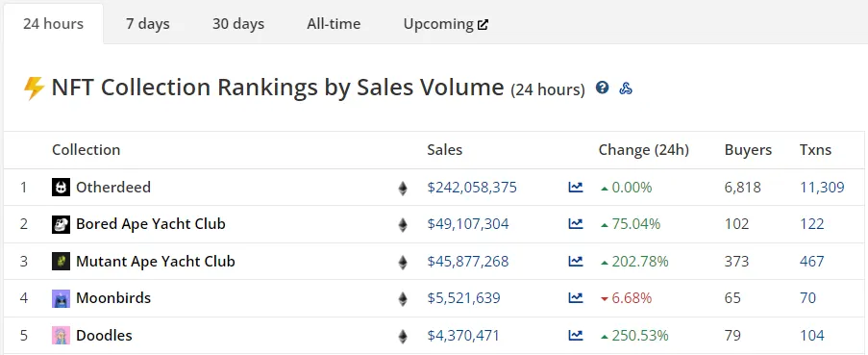Sort by the Sales column header
Viewport: 868px width, 355px height.
(x=444, y=150)
